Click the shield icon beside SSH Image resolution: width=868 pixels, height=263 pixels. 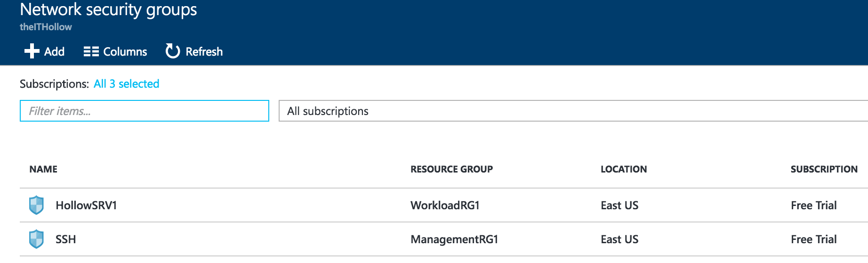36,239
